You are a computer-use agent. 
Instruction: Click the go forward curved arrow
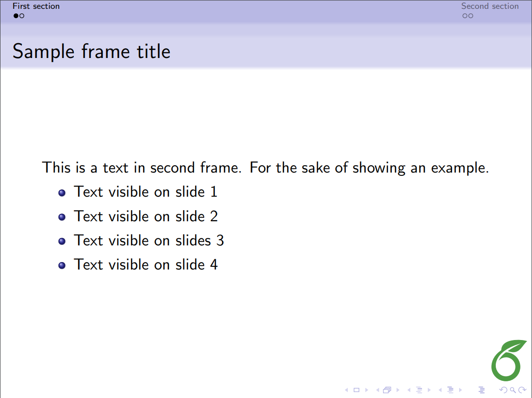(522, 390)
